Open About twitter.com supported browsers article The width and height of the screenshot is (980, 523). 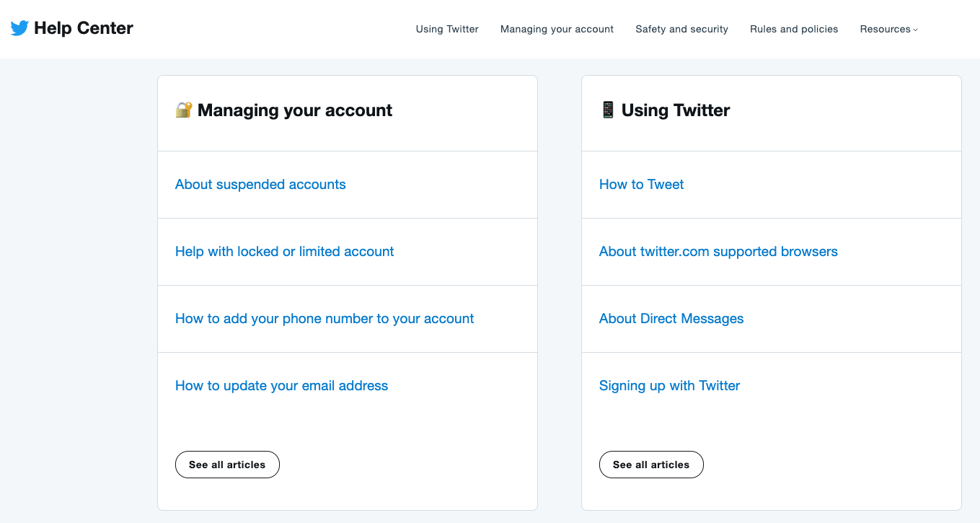(x=718, y=252)
